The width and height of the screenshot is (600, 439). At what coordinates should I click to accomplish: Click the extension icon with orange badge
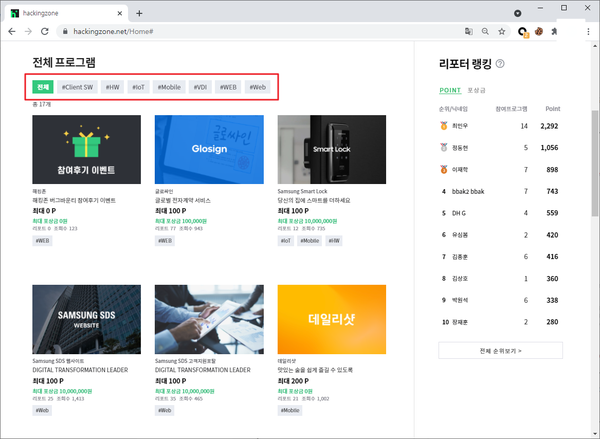coord(523,32)
